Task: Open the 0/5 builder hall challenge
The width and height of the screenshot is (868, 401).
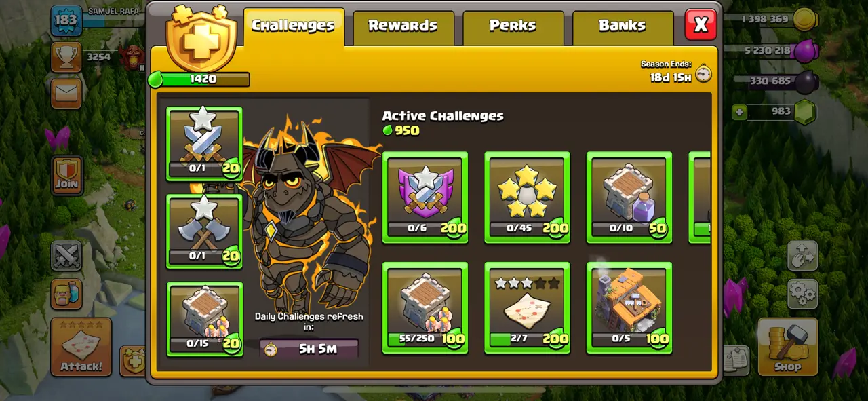Action: [629, 307]
